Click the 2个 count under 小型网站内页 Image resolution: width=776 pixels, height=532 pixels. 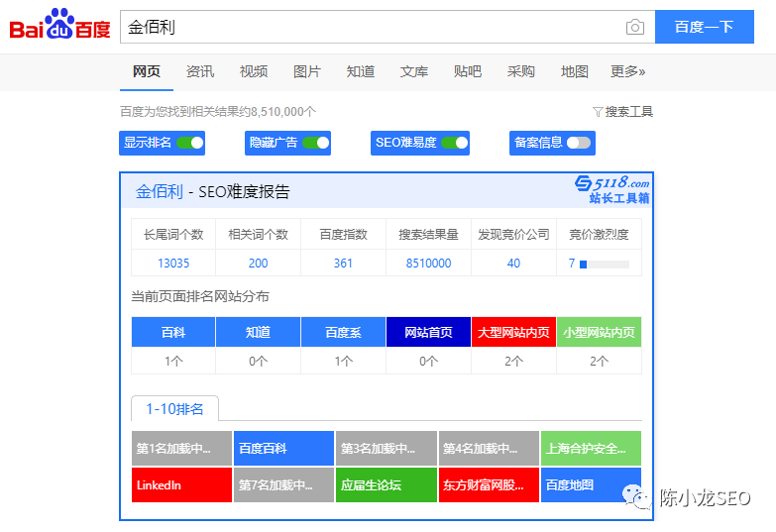coord(599,362)
